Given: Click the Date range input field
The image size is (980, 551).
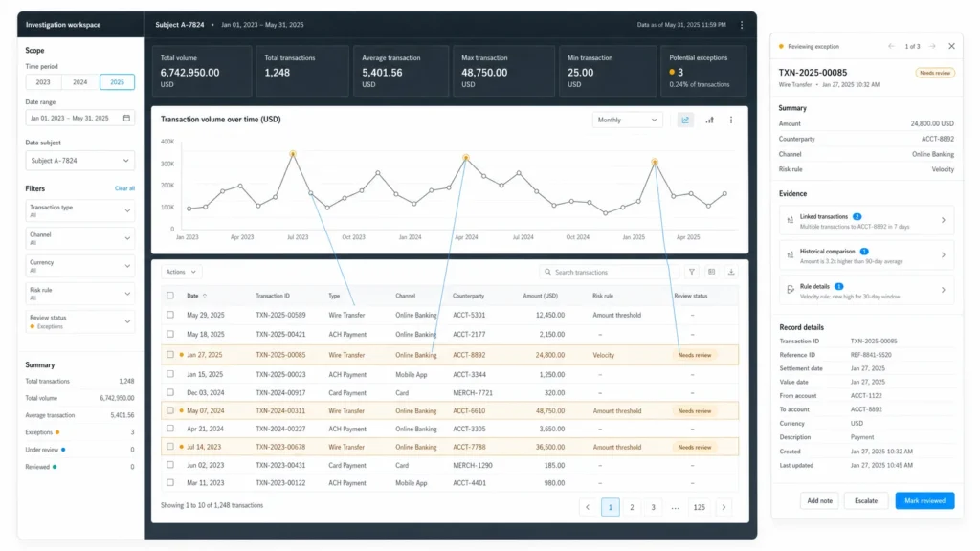Looking at the screenshot, I should click(x=80, y=118).
